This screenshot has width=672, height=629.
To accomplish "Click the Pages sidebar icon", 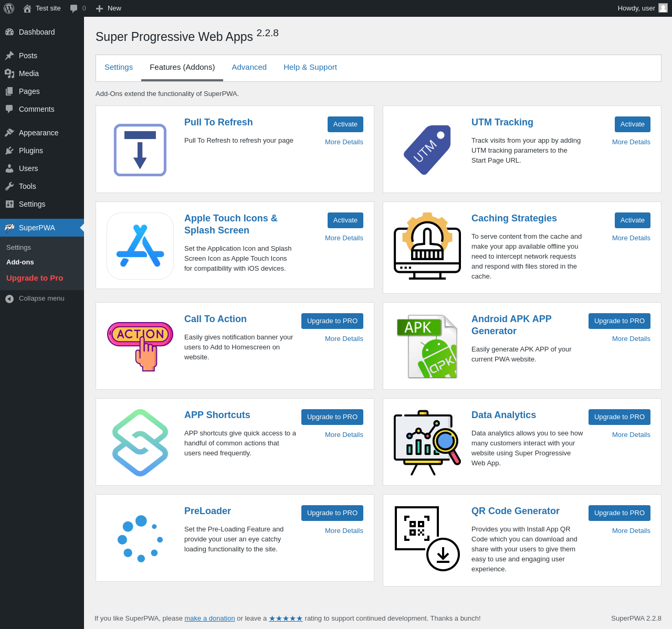I will pos(9,91).
